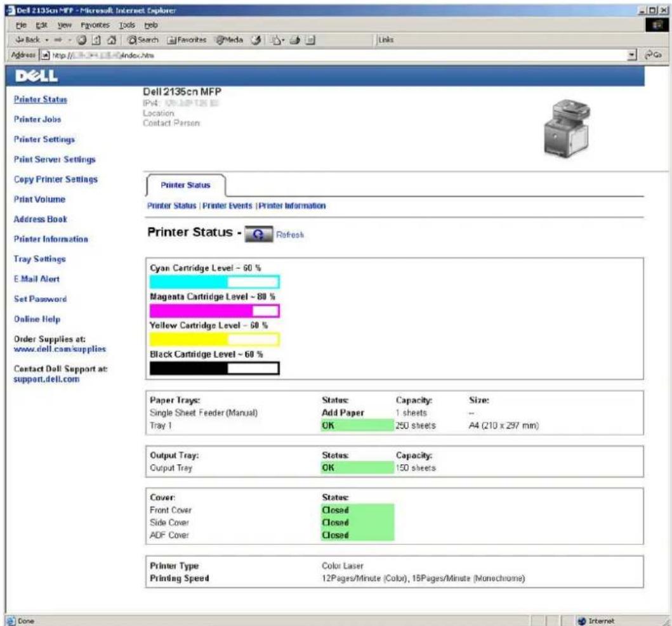This screenshot has height=626, width=672.
Task: Open the Back history dropdown arrow
Action: click(47, 40)
